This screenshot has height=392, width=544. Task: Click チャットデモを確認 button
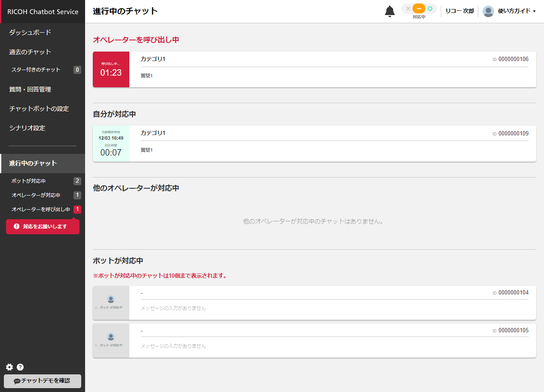pos(42,381)
